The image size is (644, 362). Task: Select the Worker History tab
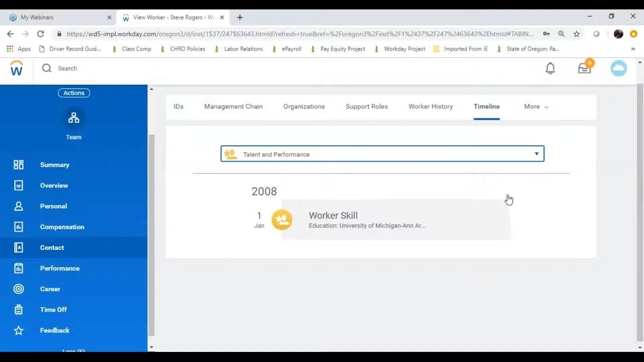click(431, 107)
